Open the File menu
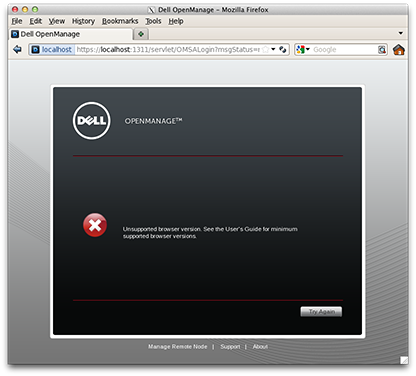 click(17, 21)
